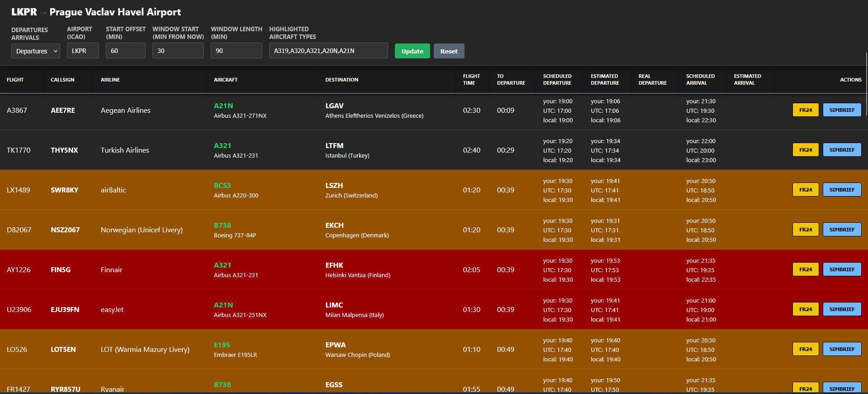
Task: Click FR24 for airBaltic LX1489
Action: pyautogui.click(x=806, y=190)
